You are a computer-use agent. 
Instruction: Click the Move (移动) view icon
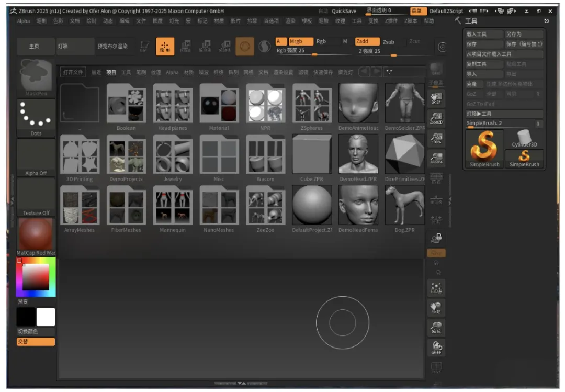[x=436, y=308]
